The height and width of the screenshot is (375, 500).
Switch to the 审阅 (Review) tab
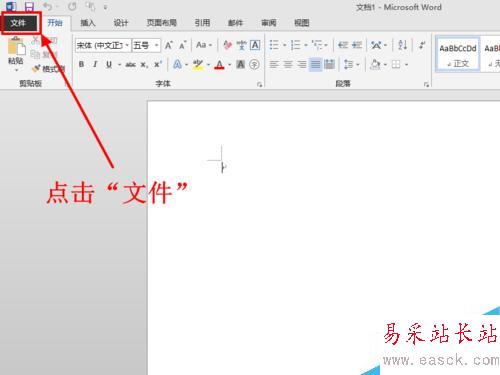coord(269,23)
